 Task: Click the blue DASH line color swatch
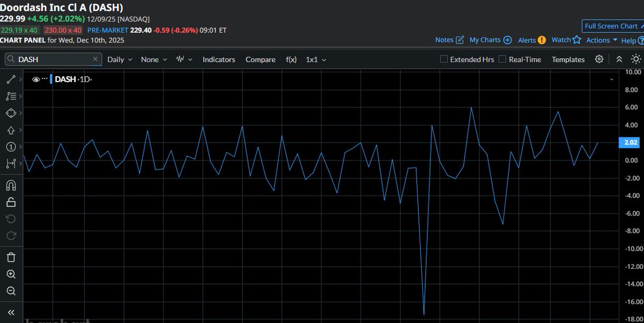[51, 79]
